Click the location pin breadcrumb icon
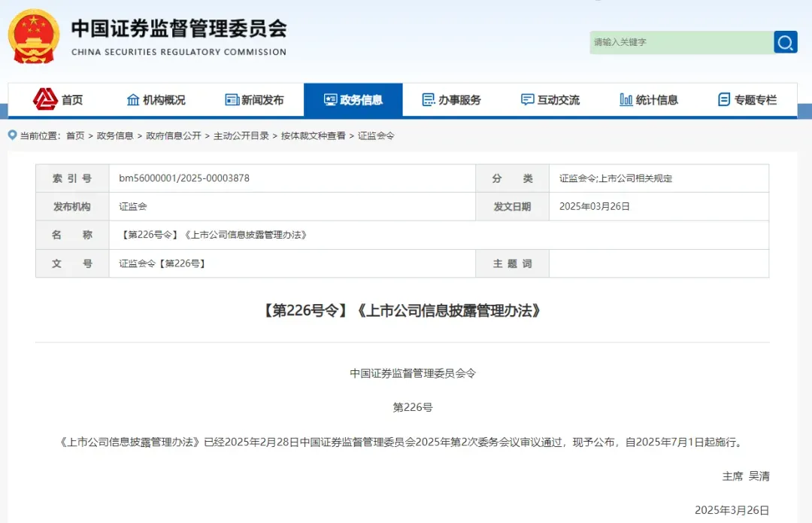 [x=13, y=135]
